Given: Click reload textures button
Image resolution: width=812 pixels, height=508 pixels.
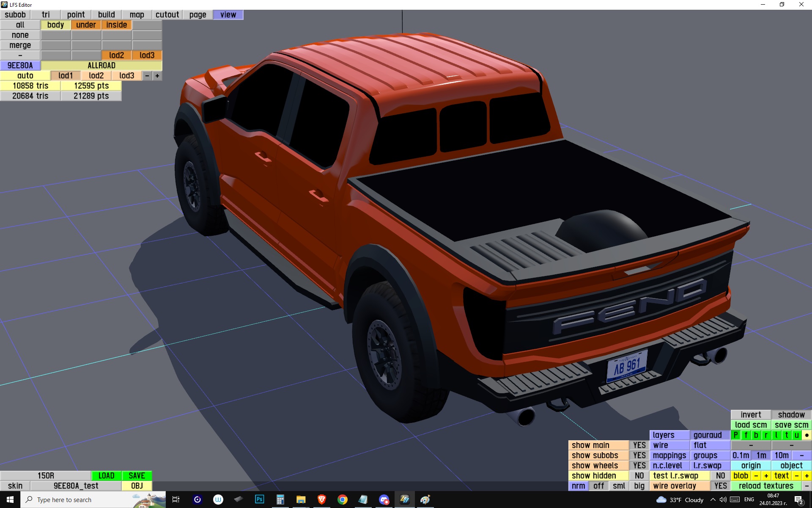Looking at the screenshot, I should click(766, 486).
